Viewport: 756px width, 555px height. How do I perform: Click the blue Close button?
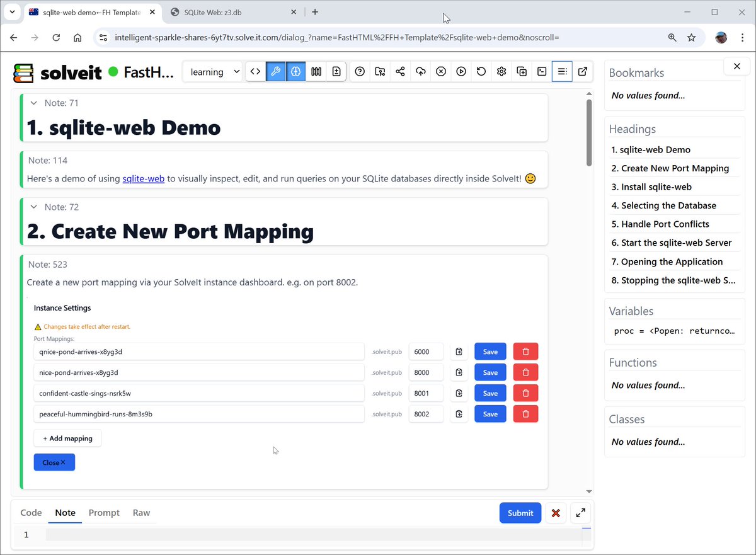(54, 462)
